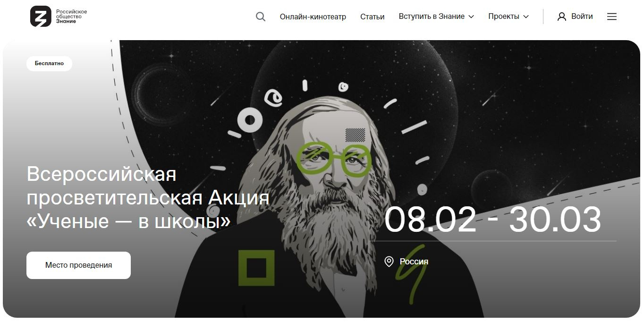Screen dimensions: 644x322
Task: Click the chevron next to Вступить в Знание
Action: 471,17
